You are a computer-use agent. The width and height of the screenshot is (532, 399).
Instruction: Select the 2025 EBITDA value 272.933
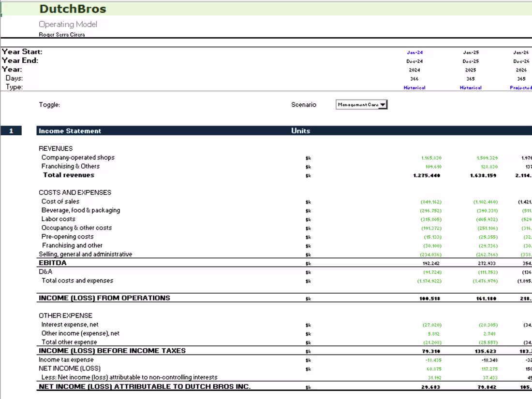coord(487,263)
